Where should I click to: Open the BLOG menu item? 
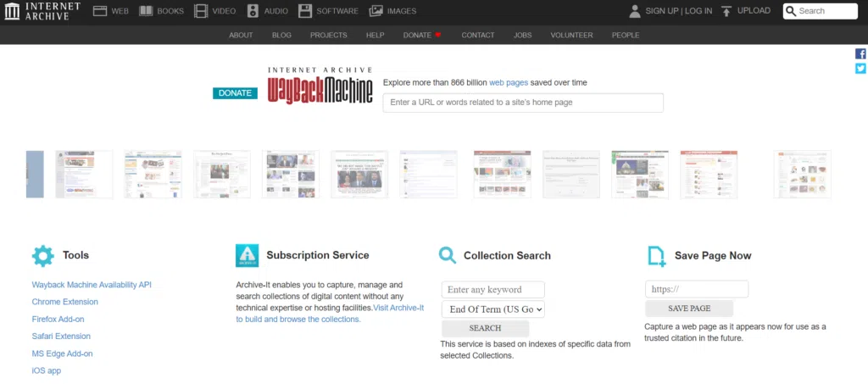pos(281,35)
